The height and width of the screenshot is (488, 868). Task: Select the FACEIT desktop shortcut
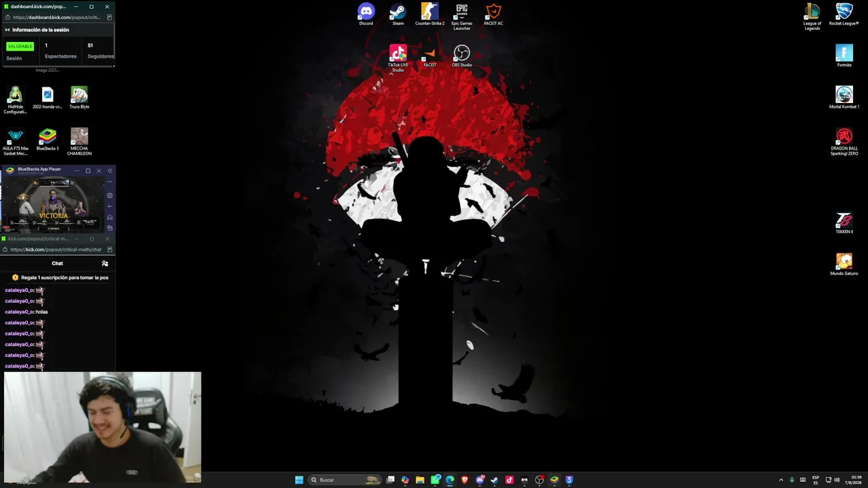430,56
